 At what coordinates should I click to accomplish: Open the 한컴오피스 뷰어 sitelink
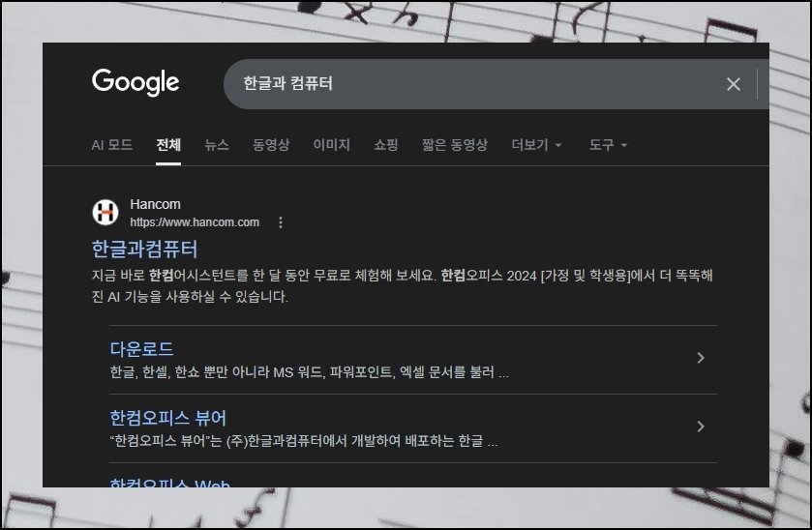click(167, 418)
